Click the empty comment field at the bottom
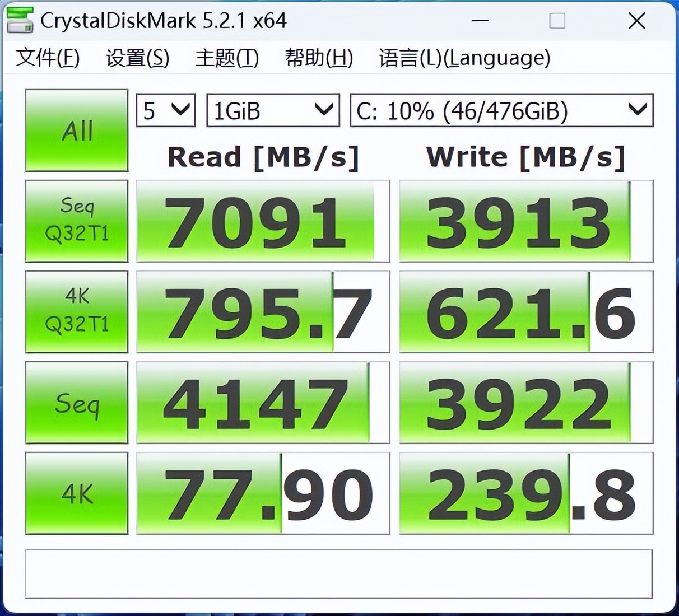This screenshot has height=616, width=679. tap(339, 574)
